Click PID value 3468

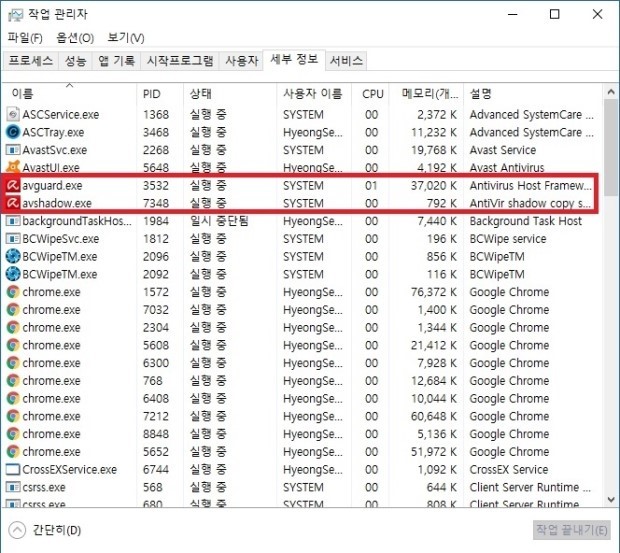[156, 132]
